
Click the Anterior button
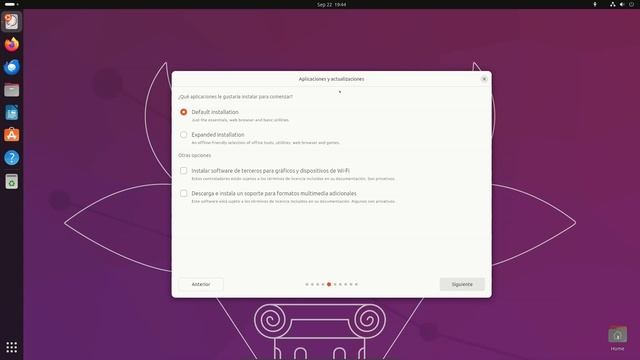point(201,284)
